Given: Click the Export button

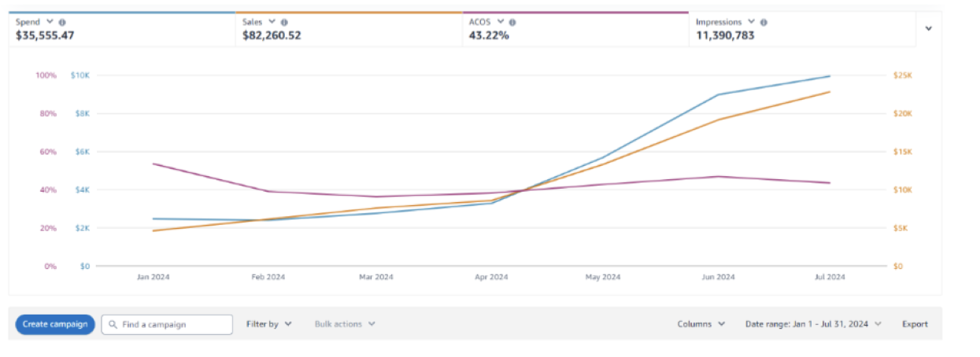Looking at the screenshot, I should (915, 324).
